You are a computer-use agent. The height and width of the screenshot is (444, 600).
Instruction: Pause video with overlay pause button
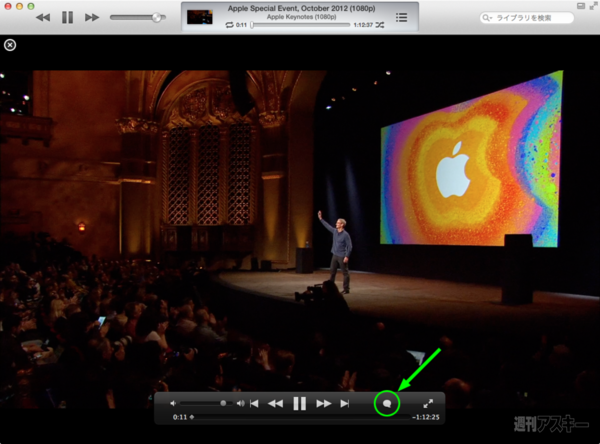coord(299,403)
